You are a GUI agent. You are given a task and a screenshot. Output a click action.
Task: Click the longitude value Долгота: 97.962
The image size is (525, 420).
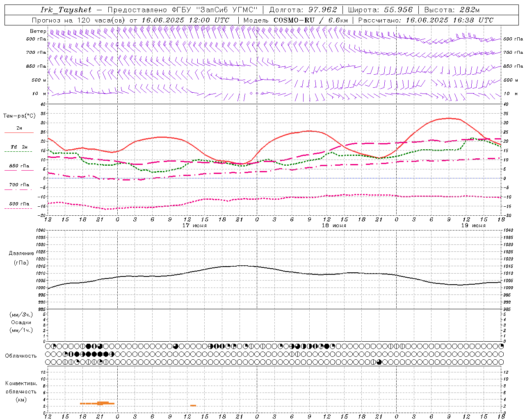(303, 10)
